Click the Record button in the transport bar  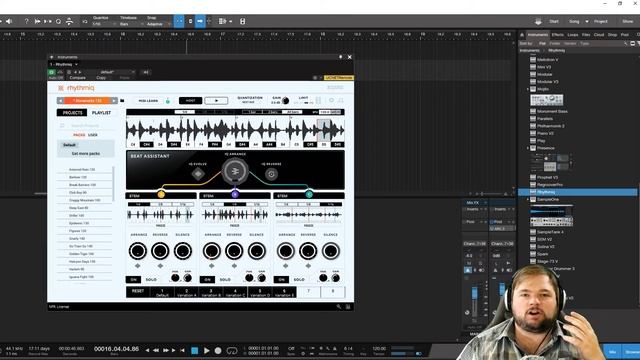218,350
